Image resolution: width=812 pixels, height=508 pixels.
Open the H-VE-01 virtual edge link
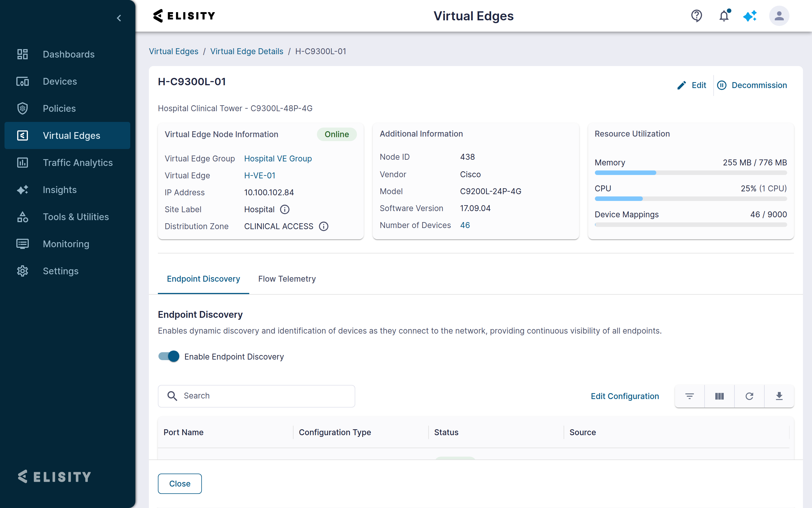[260, 175]
